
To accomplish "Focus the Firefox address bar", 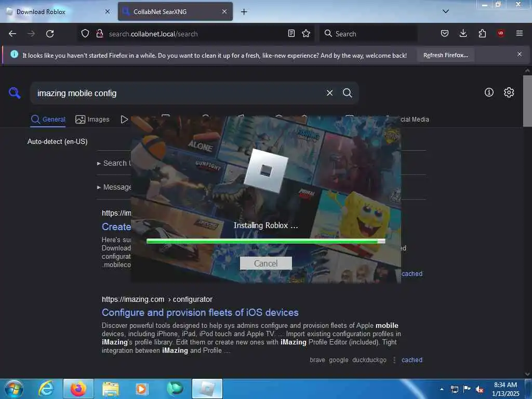I will (196, 34).
